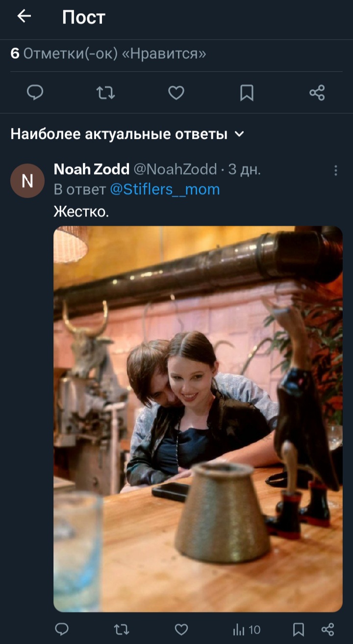Go back using the arrow icon
Image resolution: width=353 pixels, height=644 pixels.
24,17
